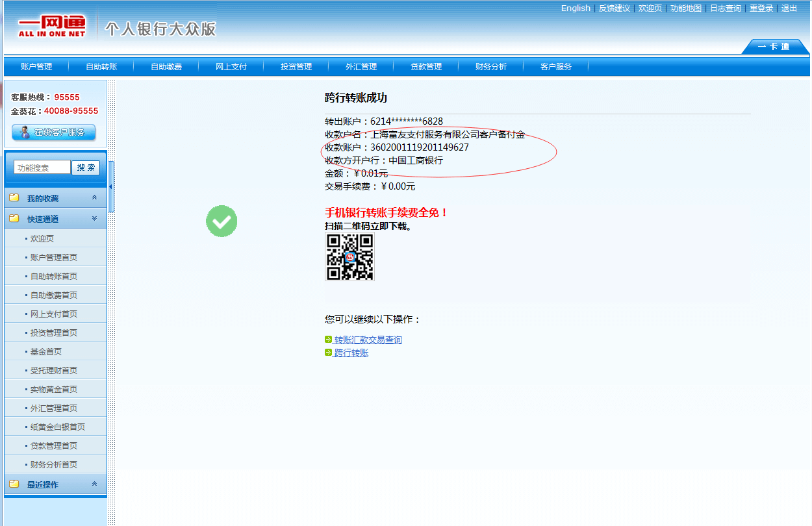
Task: Click green arrow icon beside 转账汇款交易查询
Action: [329, 340]
